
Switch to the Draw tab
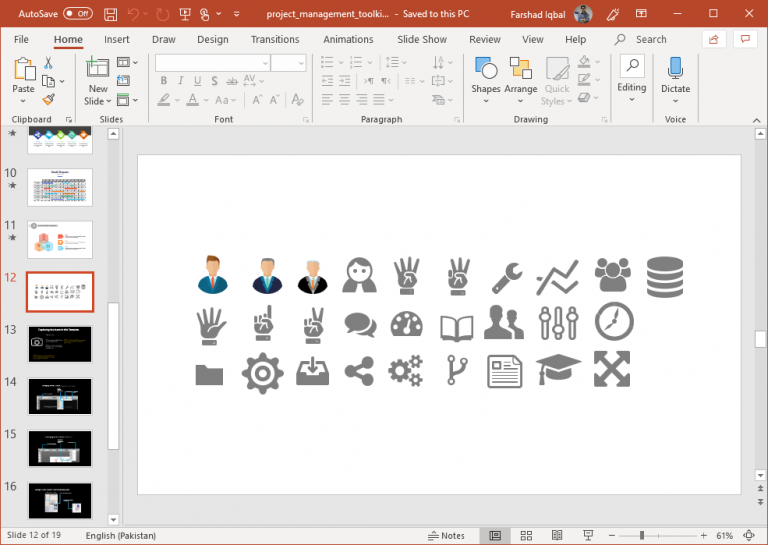tap(164, 39)
